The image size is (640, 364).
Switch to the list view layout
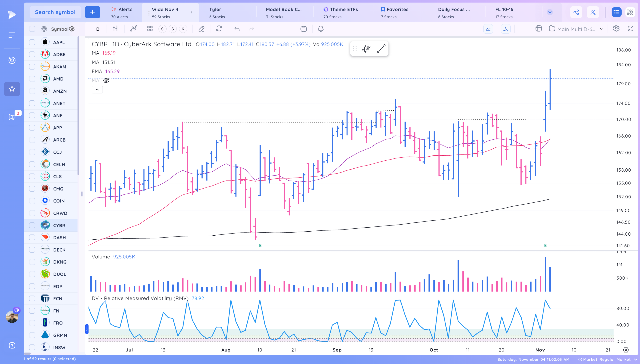tap(616, 12)
